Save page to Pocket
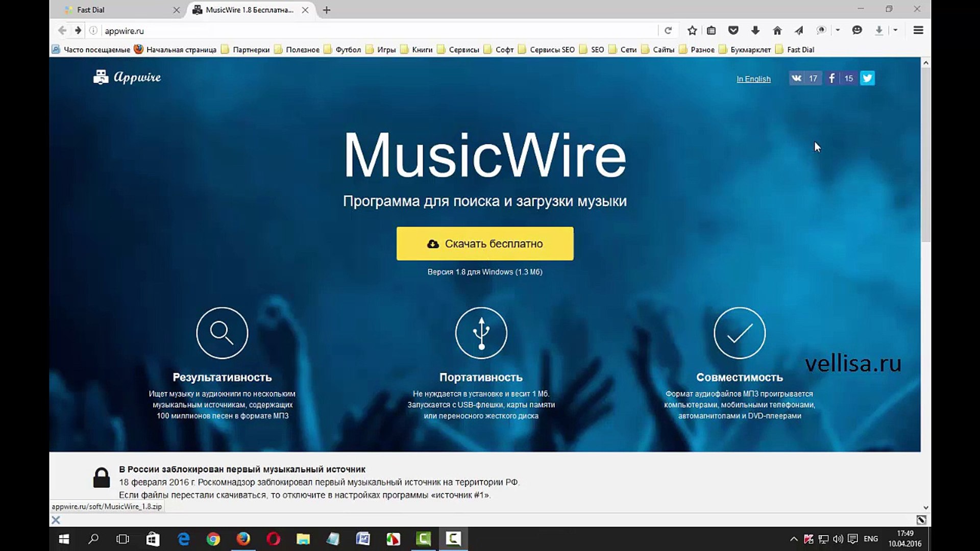Screen dimensions: 980x551 pyautogui.click(x=733, y=31)
